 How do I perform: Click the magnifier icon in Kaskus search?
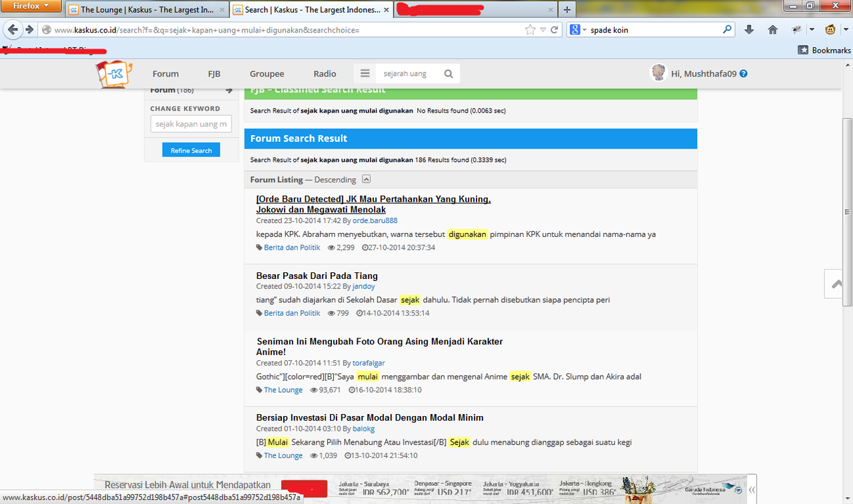tap(448, 74)
